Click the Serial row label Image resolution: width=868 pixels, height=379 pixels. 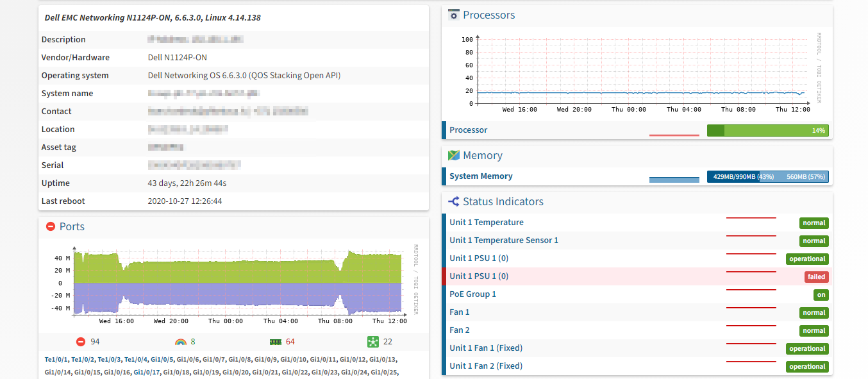tap(53, 165)
